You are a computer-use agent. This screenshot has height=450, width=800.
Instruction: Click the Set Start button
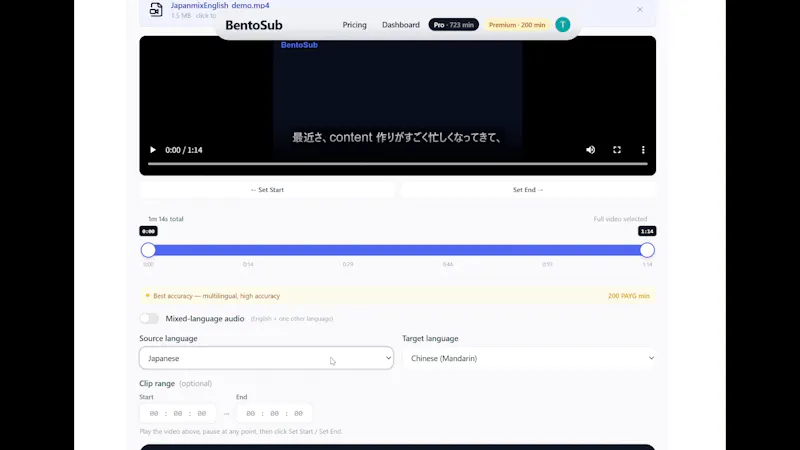(x=267, y=190)
